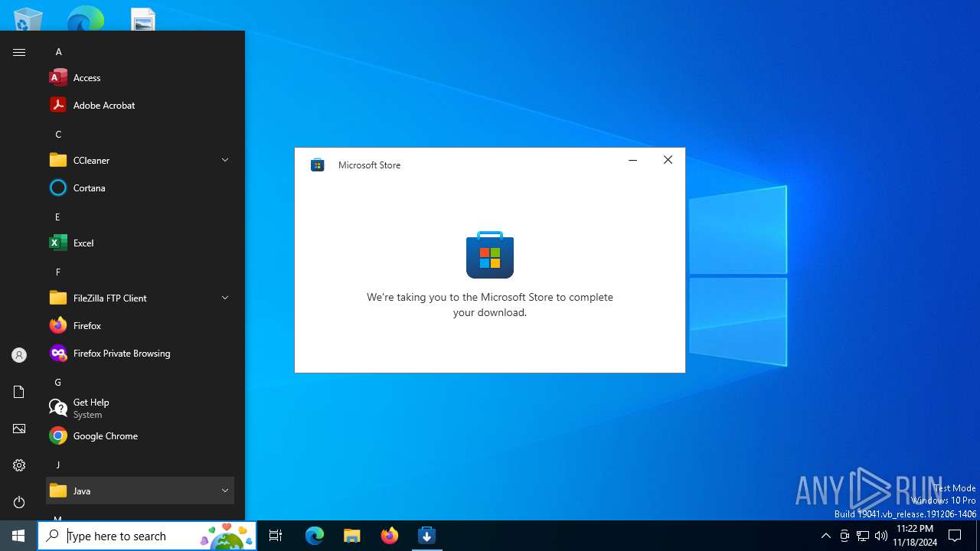Open File Explorer from the taskbar
The height and width of the screenshot is (551, 980).
352,536
